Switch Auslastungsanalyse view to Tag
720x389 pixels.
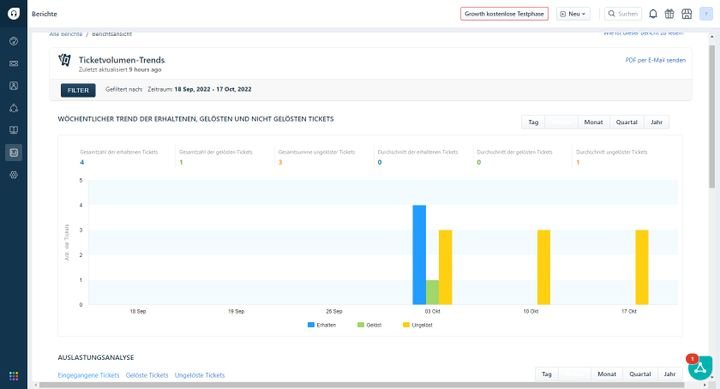(546, 374)
